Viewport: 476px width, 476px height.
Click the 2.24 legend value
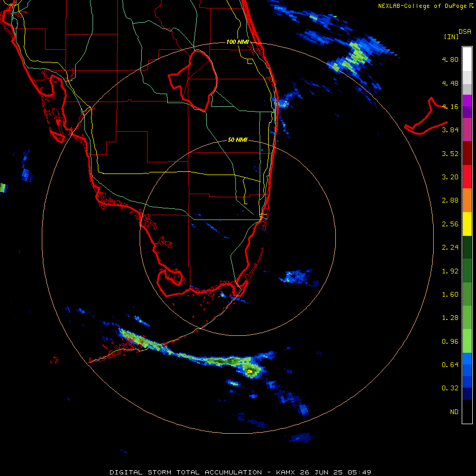pos(450,248)
